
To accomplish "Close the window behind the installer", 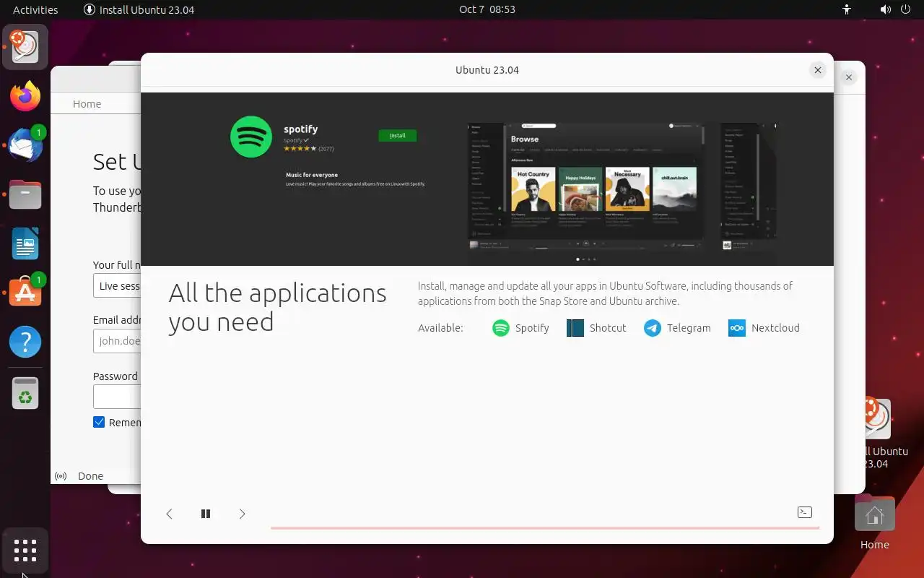I will 849,77.
